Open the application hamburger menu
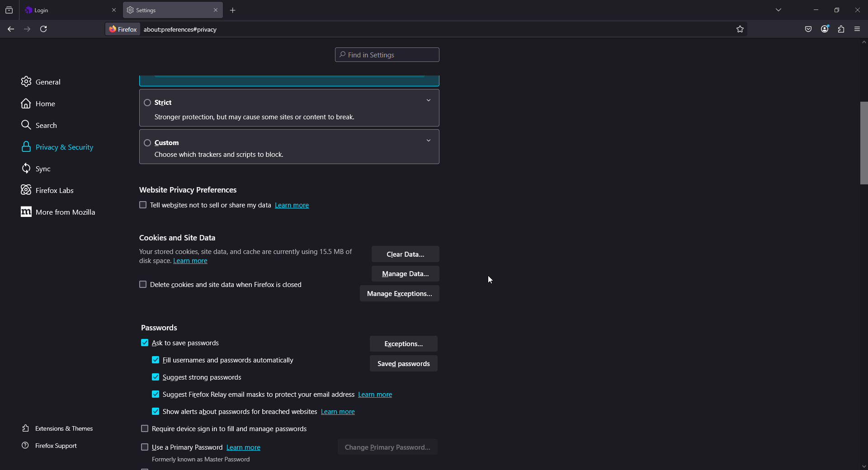Viewport: 868px width, 470px height. 857,29
